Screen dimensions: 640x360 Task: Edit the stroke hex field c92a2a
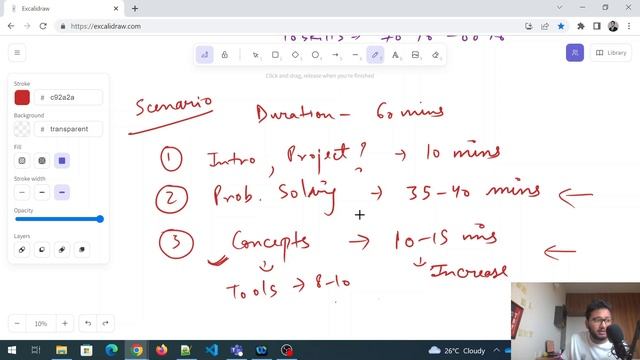point(68,98)
